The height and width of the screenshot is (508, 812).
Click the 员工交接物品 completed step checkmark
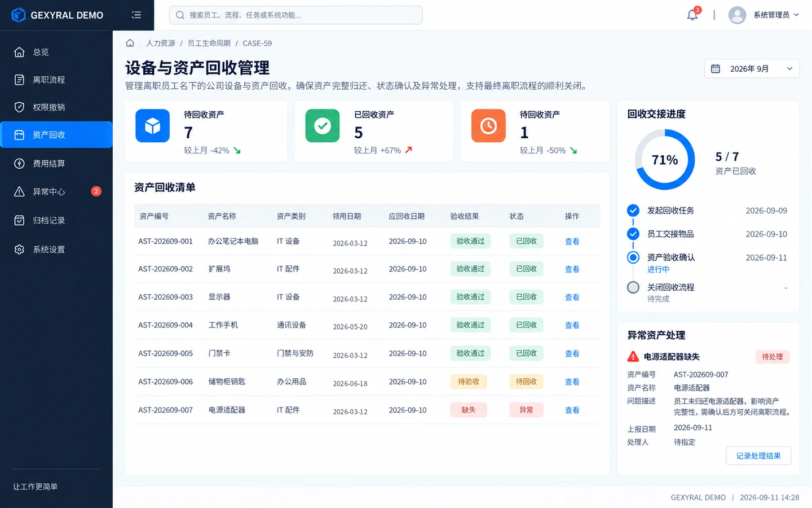tap(633, 234)
